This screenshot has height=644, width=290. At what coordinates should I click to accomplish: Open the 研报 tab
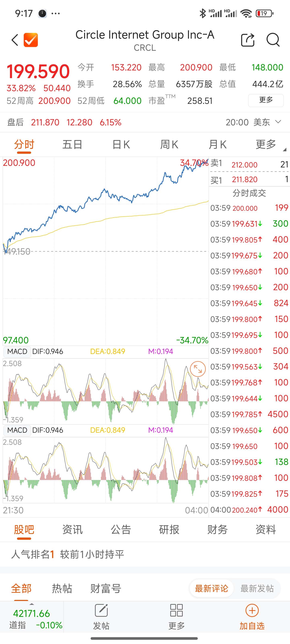point(169,530)
